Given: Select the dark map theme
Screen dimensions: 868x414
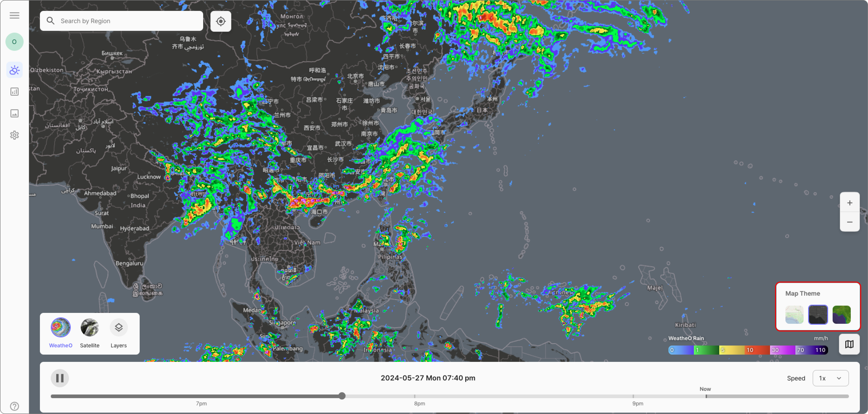Looking at the screenshot, I should [818, 315].
